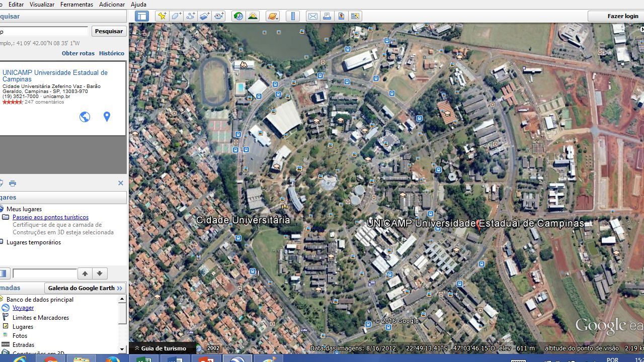Select the Meus lugares tree item
Image resolution: width=644 pixels, height=362 pixels.
coord(24,209)
